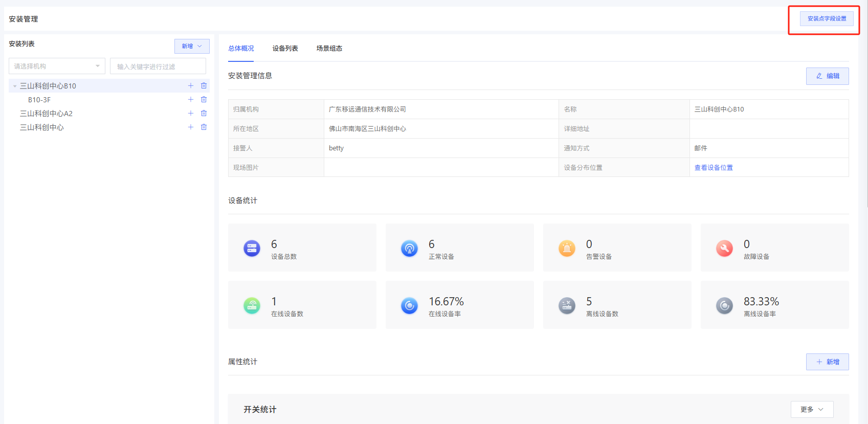Open the 新增 dropdown in 安装列表
868x424 pixels.
click(x=192, y=46)
